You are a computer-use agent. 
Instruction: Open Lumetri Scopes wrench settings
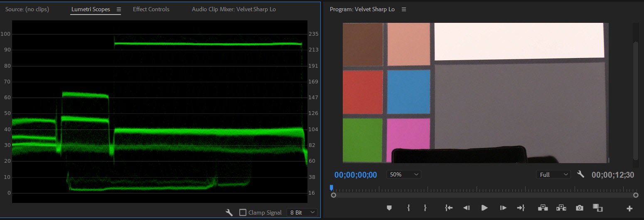click(229, 213)
